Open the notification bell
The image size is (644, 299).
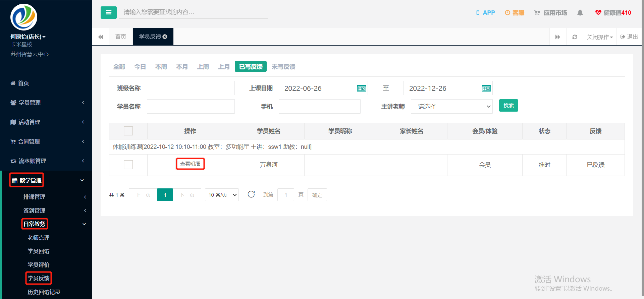(x=580, y=13)
